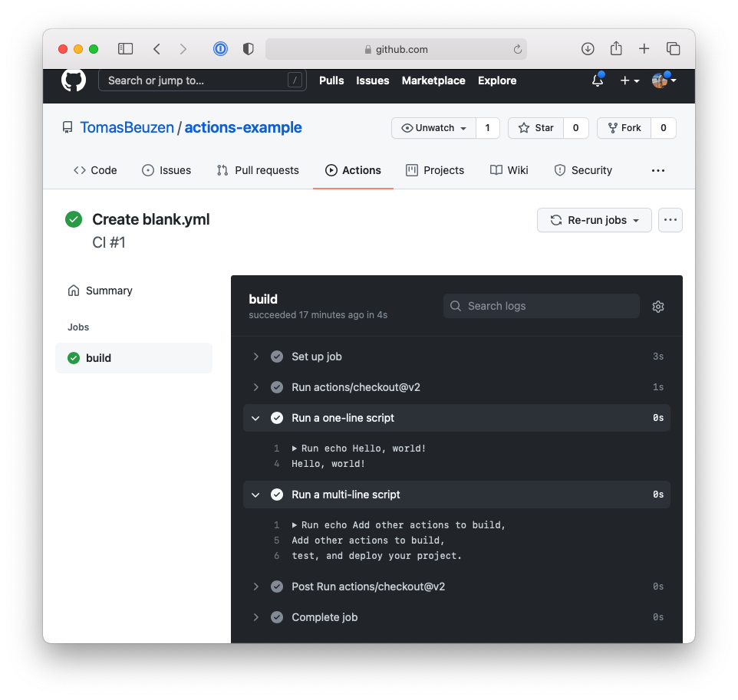Collapse the Run a multi-line script step
Image resolution: width=738 pixels, height=700 pixels.
point(255,495)
